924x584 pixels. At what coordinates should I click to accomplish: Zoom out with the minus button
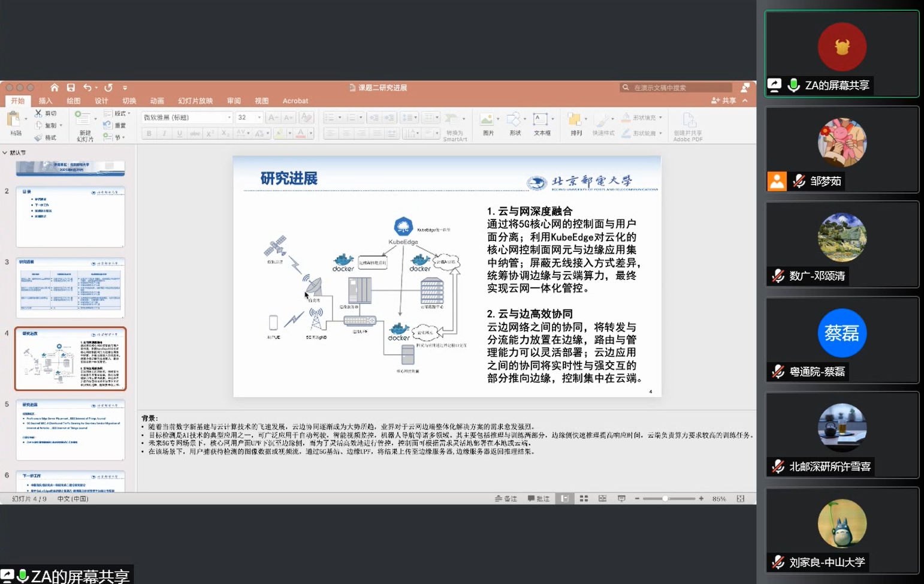[x=637, y=498]
